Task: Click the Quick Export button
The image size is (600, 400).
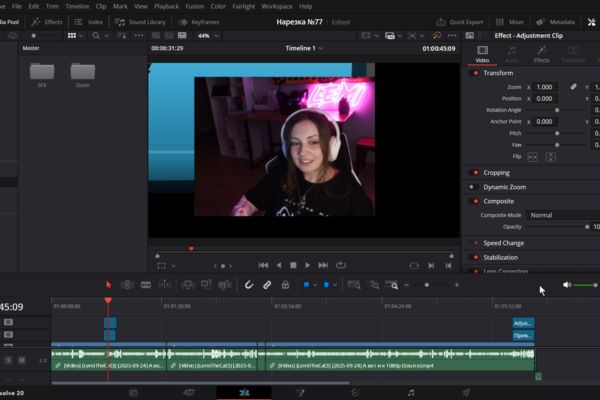Action: (460, 22)
